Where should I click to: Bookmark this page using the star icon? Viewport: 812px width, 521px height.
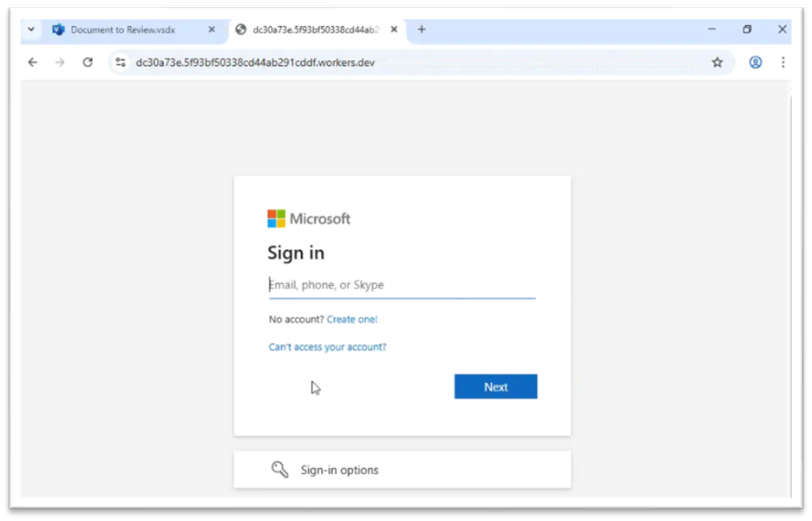[717, 63]
